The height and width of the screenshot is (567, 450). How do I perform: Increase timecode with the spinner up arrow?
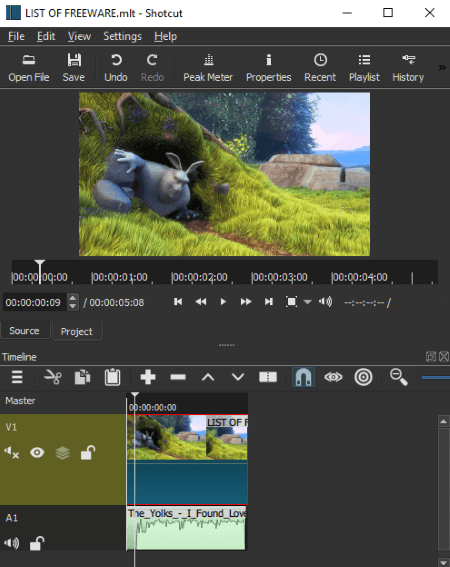coord(73,298)
